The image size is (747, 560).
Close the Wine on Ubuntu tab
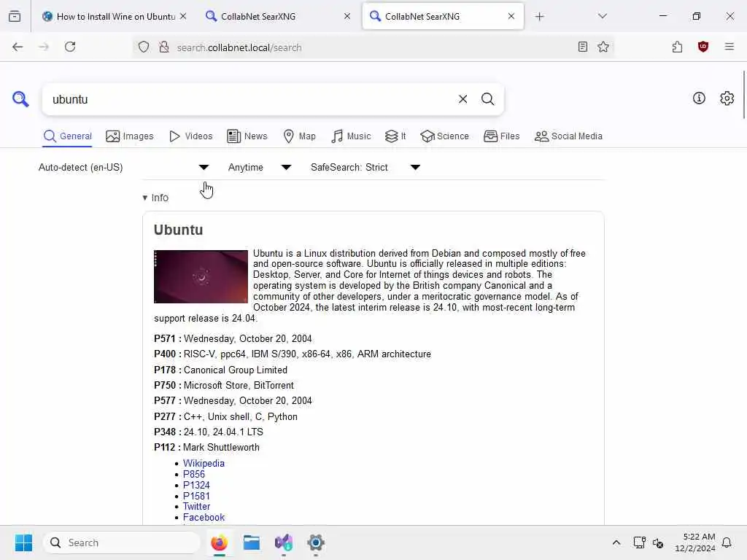click(x=183, y=16)
